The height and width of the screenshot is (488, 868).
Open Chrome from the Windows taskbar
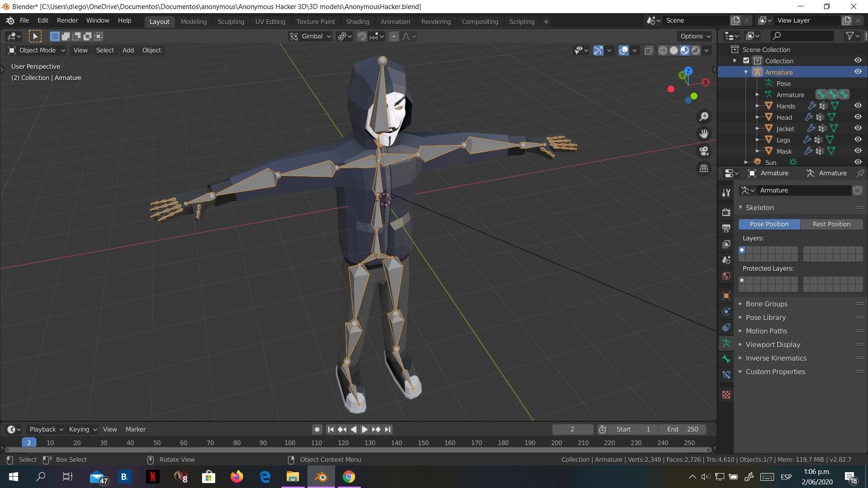349,477
